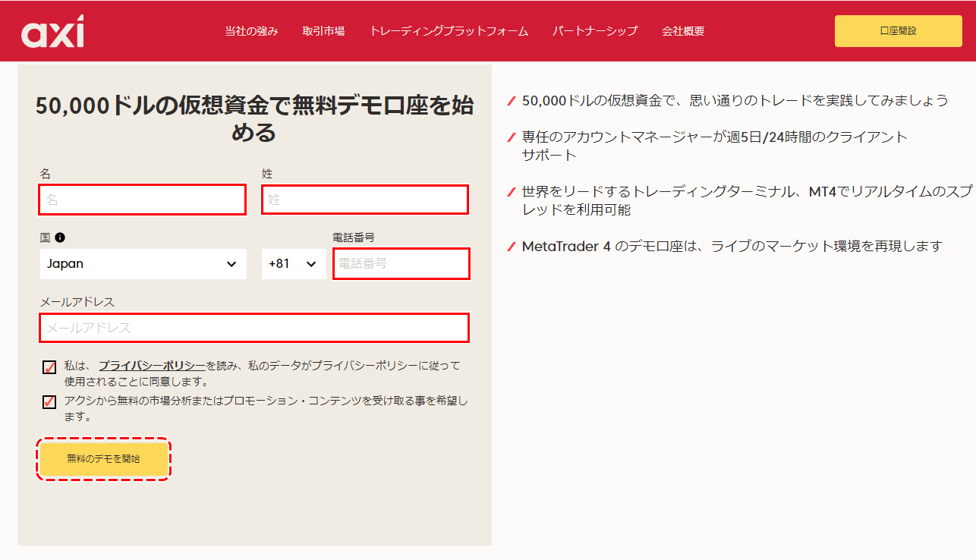The height and width of the screenshot is (560, 976).
Task: Click the 無料のデモを開始 button
Action: tap(104, 459)
